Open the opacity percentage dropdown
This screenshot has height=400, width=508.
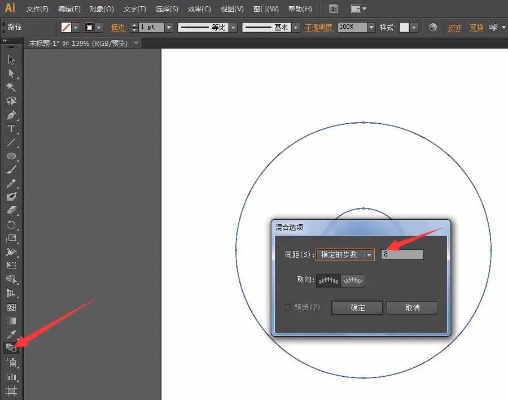(371, 27)
